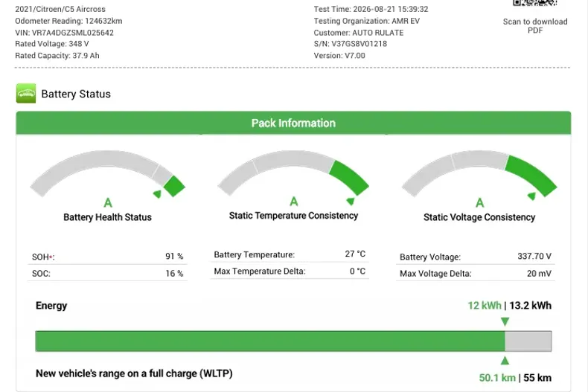Click the QR code image
Image resolution: width=588 pixels, height=392 pixels.
tap(534, 3)
